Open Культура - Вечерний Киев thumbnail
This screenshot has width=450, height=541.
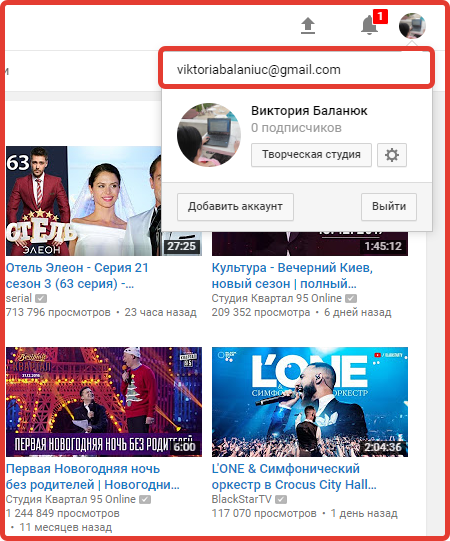(310, 244)
